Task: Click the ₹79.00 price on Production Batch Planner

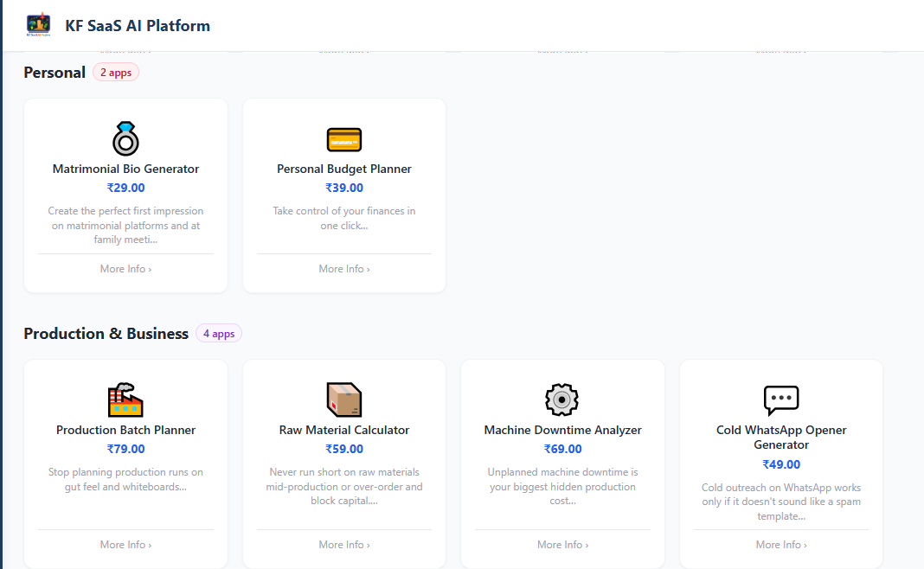Action: pyautogui.click(x=125, y=448)
